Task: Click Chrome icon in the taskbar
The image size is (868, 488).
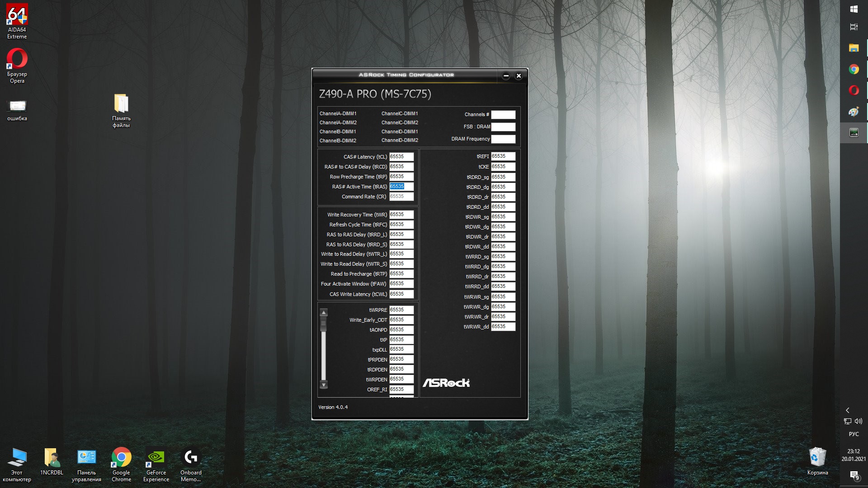Action: pos(854,69)
